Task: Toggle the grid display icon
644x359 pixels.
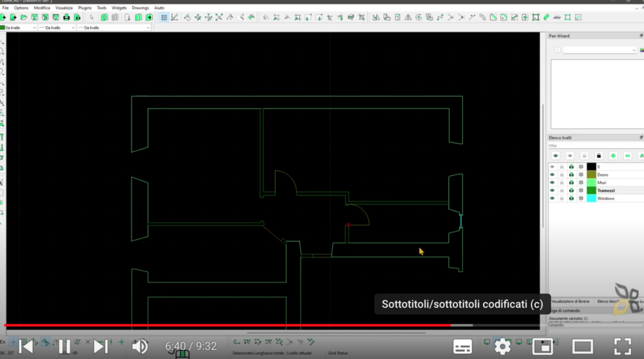Action: [164, 17]
